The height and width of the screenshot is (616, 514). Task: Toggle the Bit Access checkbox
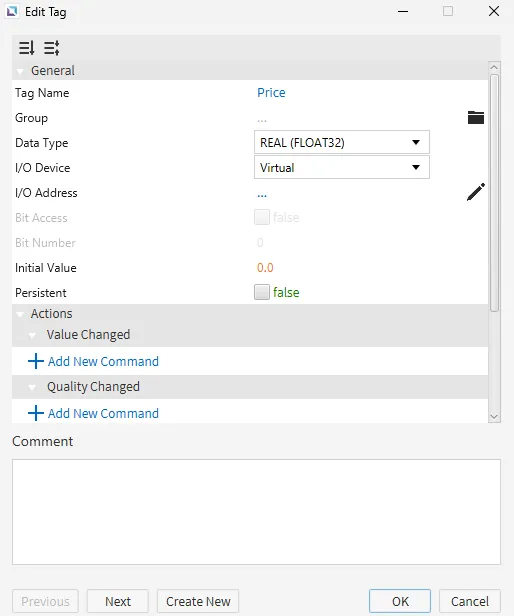click(x=262, y=217)
